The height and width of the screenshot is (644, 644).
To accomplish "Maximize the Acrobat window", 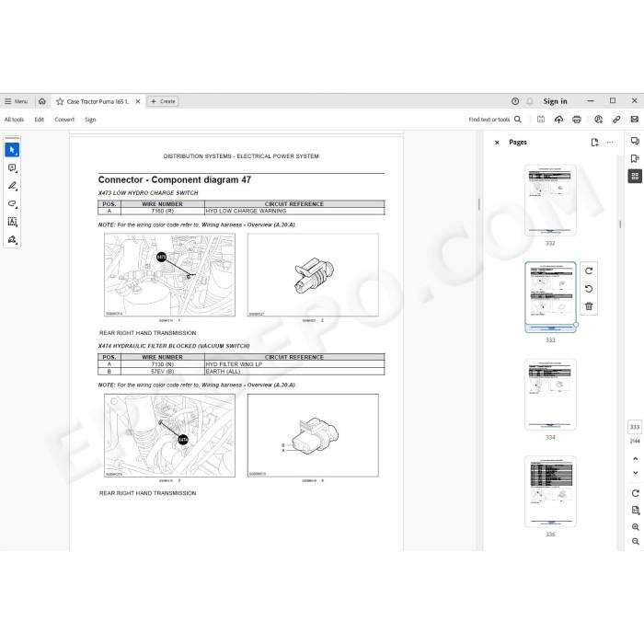I will (613, 101).
